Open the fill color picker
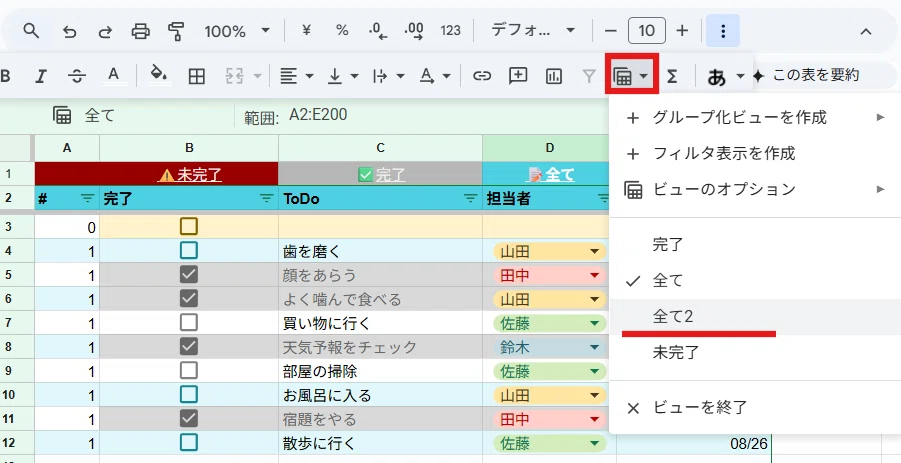 [x=158, y=75]
